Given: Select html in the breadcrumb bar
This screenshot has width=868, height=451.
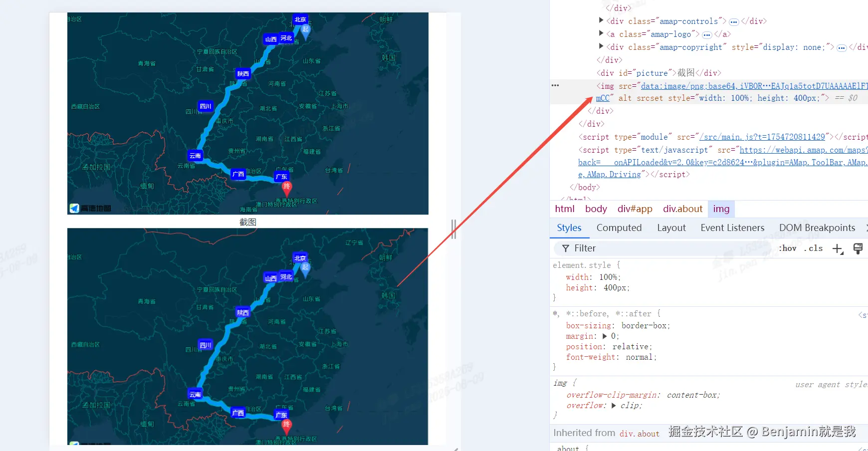Looking at the screenshot, I should pos(565,209).
